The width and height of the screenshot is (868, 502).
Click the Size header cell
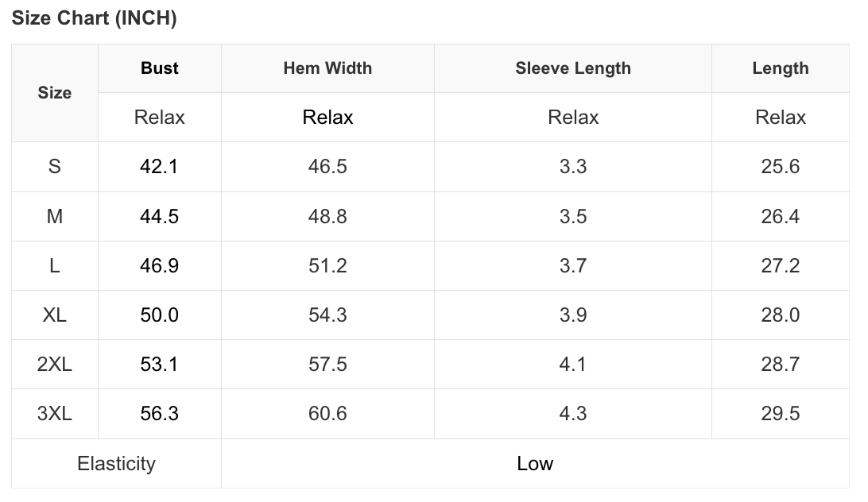tap(54, 92)
